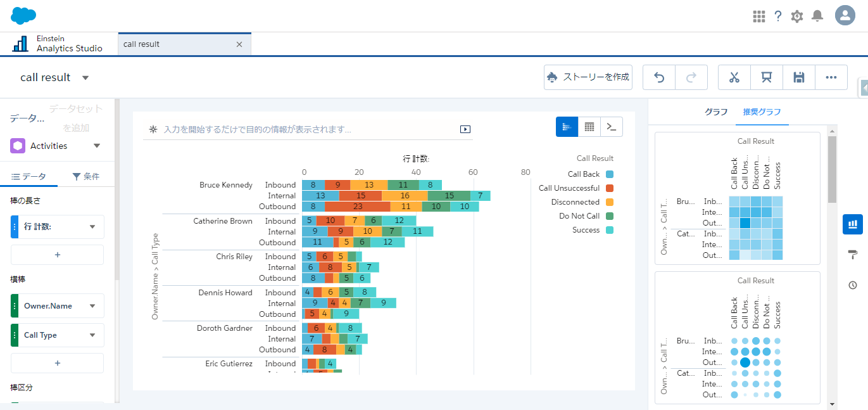Expand the Activities dataset dropdown

click(97, 146)
